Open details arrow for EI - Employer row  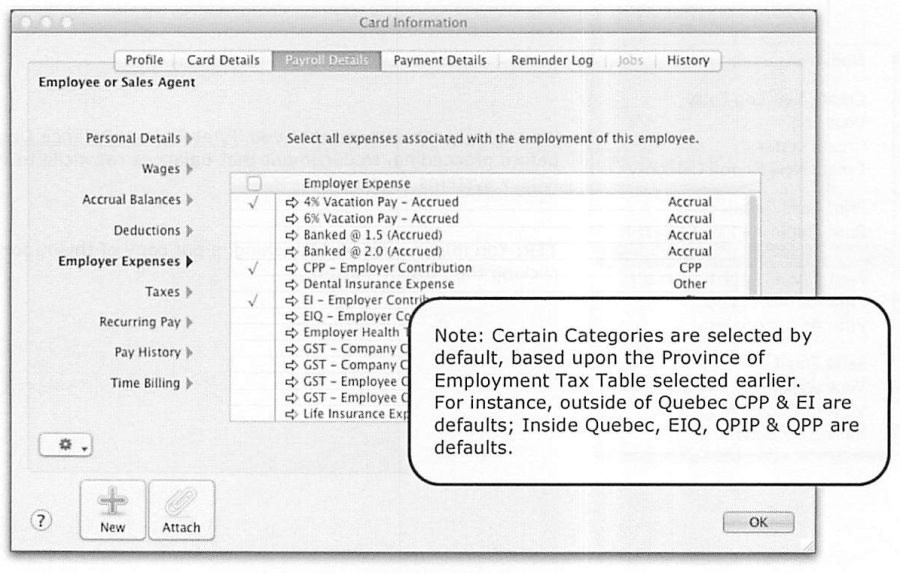tap(292, 300)
